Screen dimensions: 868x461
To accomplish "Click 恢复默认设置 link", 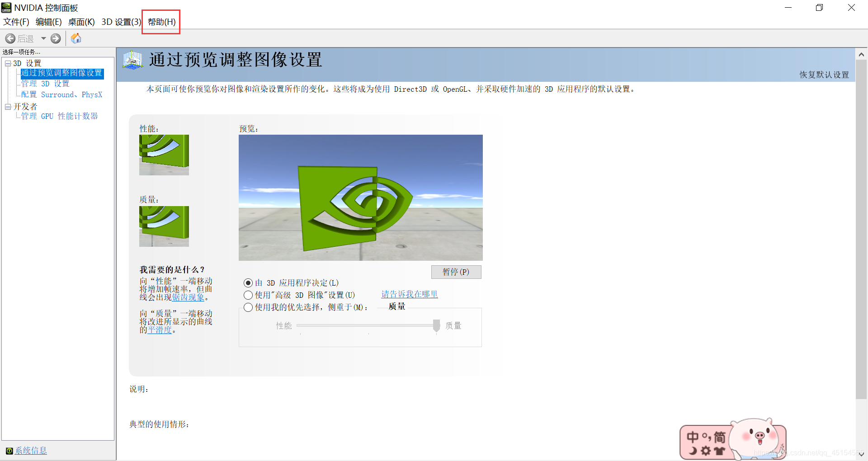I will tap(824, 75).
